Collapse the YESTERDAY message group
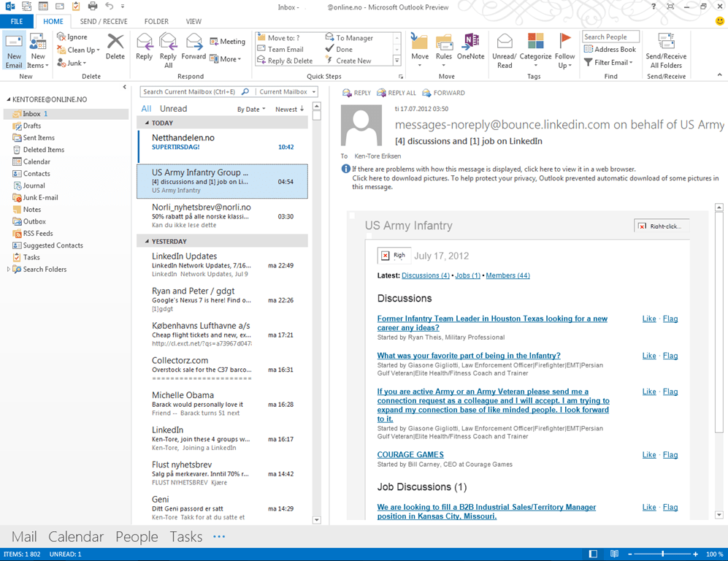Screen dimensions: 728x561 click(147, 242)
